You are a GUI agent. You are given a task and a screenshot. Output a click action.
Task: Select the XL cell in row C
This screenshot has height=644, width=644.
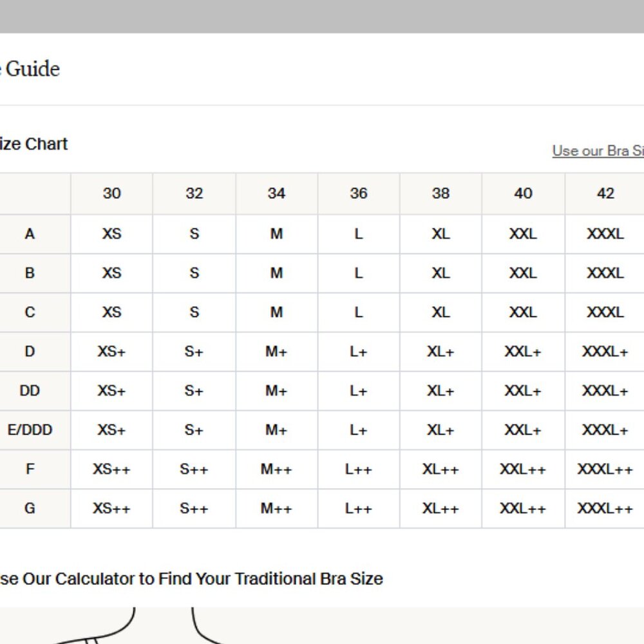click(440, 312)
